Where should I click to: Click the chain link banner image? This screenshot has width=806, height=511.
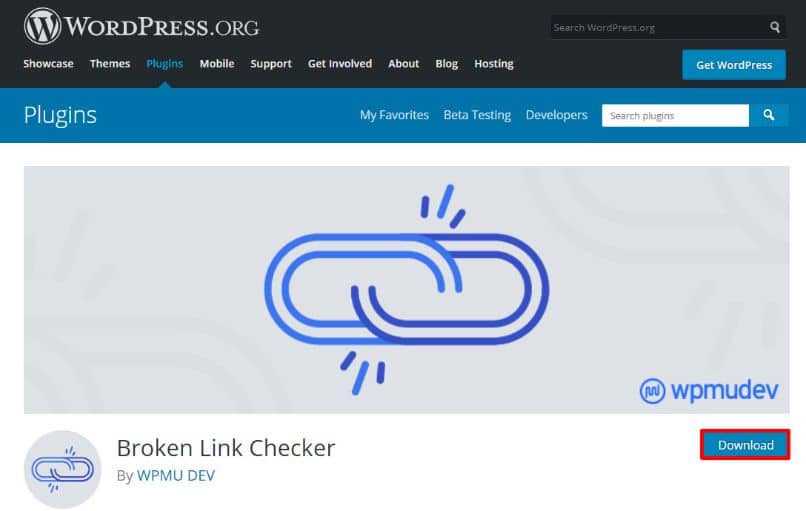click(x=407, y=289)
